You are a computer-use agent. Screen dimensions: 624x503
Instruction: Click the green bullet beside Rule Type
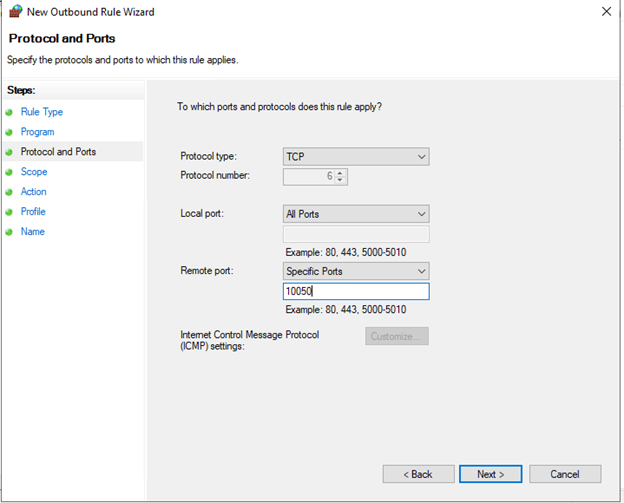coord(9,112)
